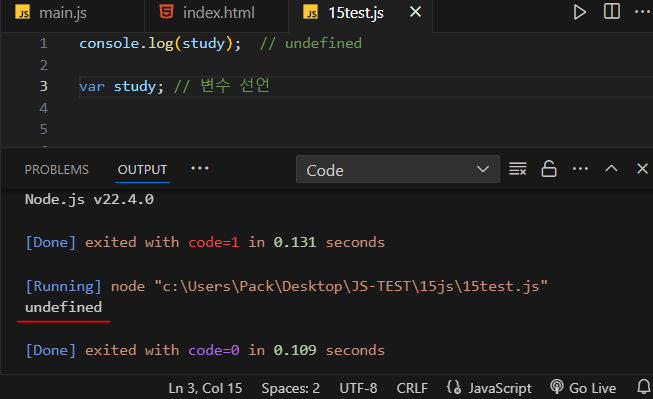
Task: Open the PROBLEMS panel tab
Action: click(57, 170)
